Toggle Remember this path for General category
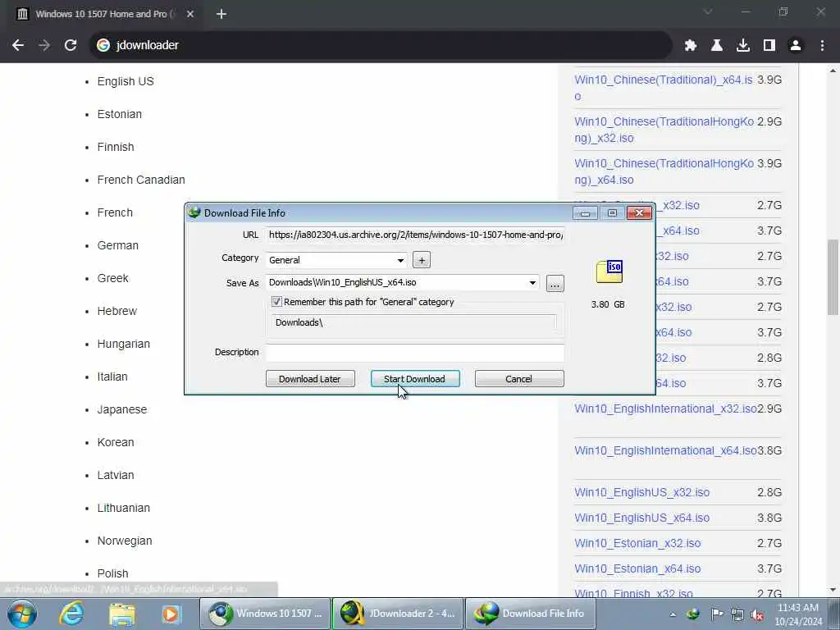The width and height of the screenshot is (840, 630). coord(276,302)
